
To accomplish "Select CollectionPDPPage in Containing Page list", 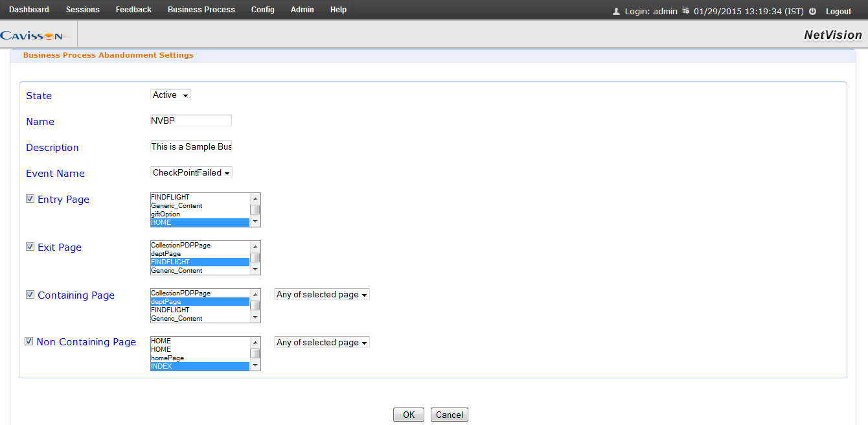I will [200, 293].
